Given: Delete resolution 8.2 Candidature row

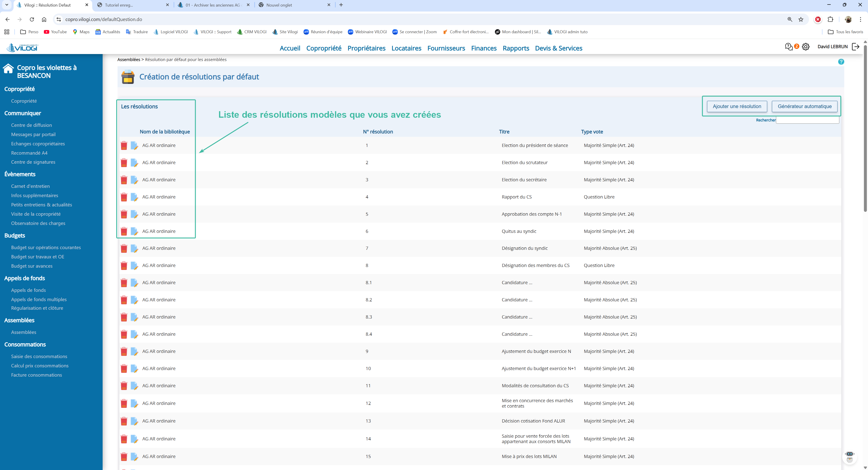Looking at the screenshot, I should (124, 300).
